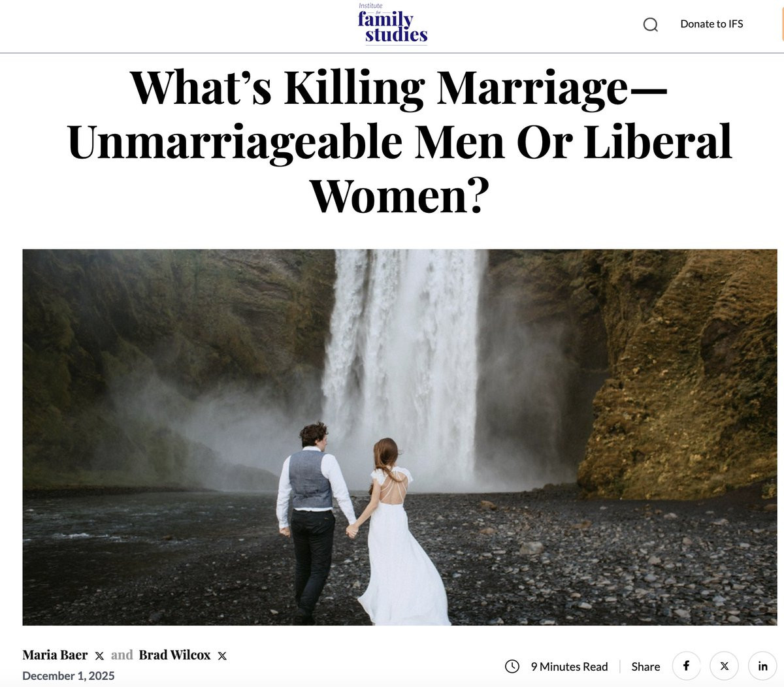Click the clock reading-time icon
784x687 pixels.
(512, 666)
